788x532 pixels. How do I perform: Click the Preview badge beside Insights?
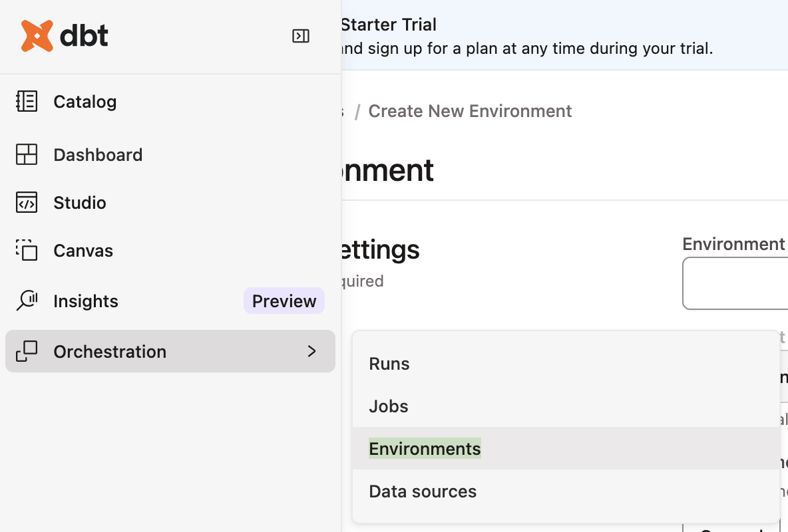point(284,301)
